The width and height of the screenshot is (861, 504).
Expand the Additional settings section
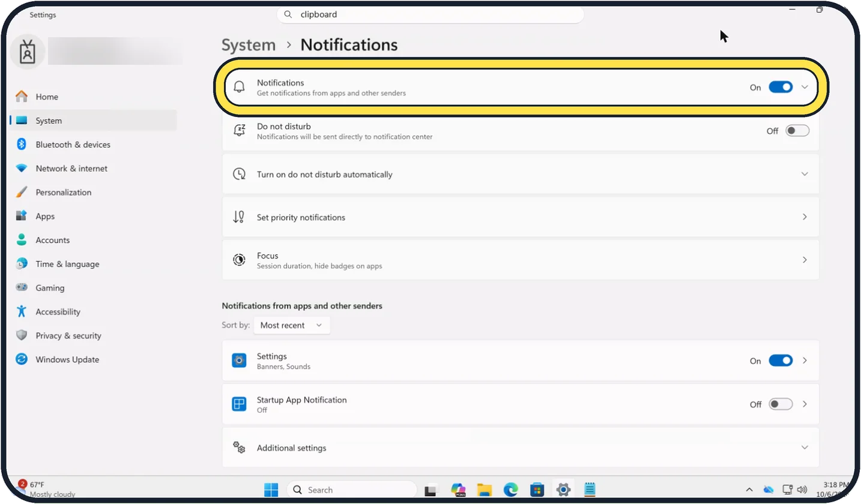(521, 448)
